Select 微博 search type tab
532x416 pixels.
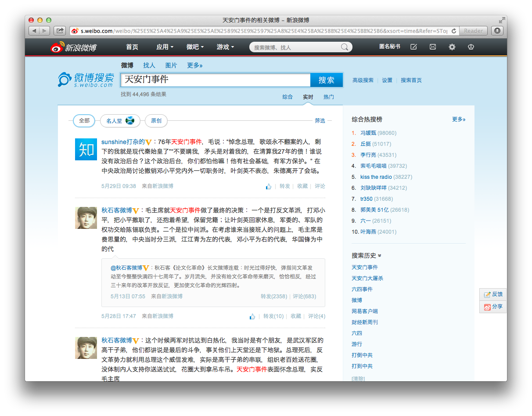pos(127,65)
